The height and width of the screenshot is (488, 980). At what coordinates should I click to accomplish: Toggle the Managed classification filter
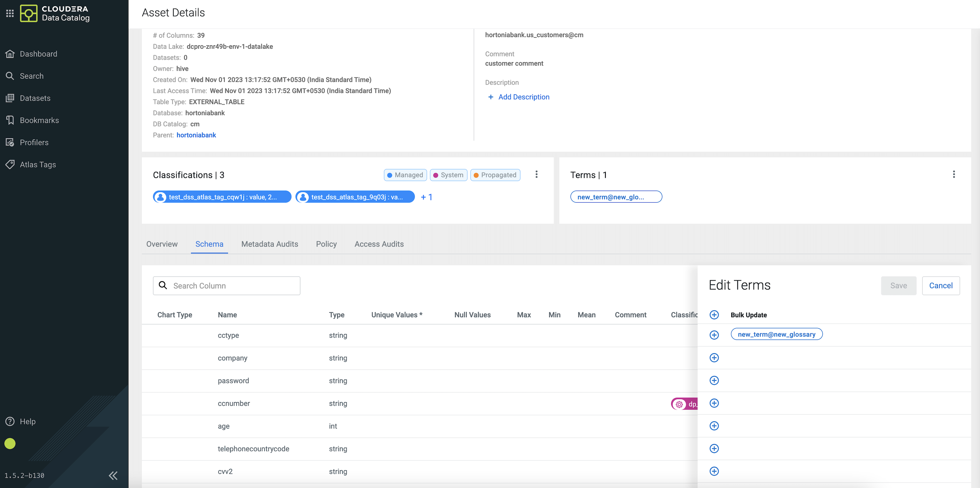pos(405,175)
